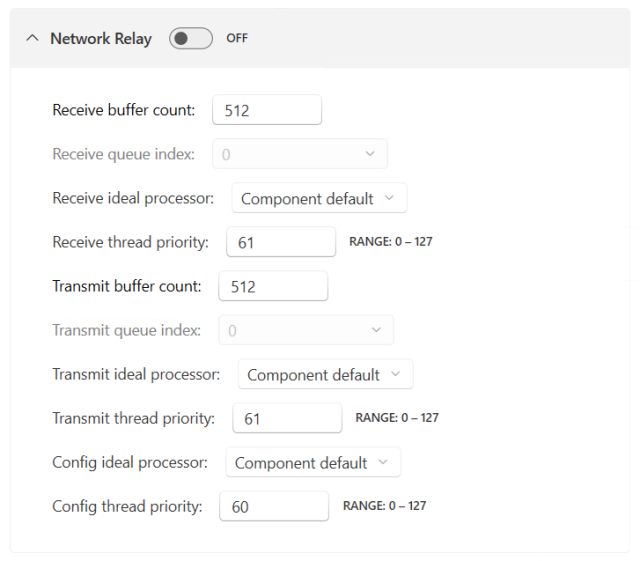This screenshot has width=640, height=561.
Task: Click the Transmit ideal processor dropdown arrow
Action: [396, 374]
